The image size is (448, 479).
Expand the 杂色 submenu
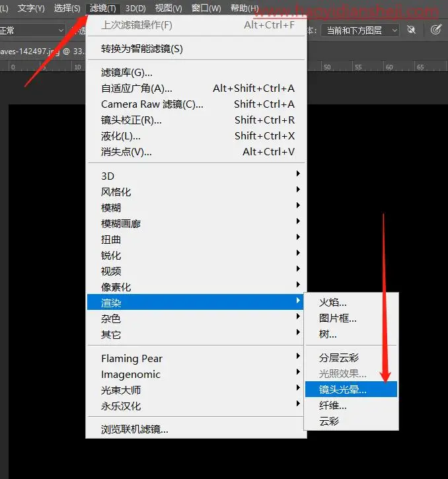(x=196, y=319)
